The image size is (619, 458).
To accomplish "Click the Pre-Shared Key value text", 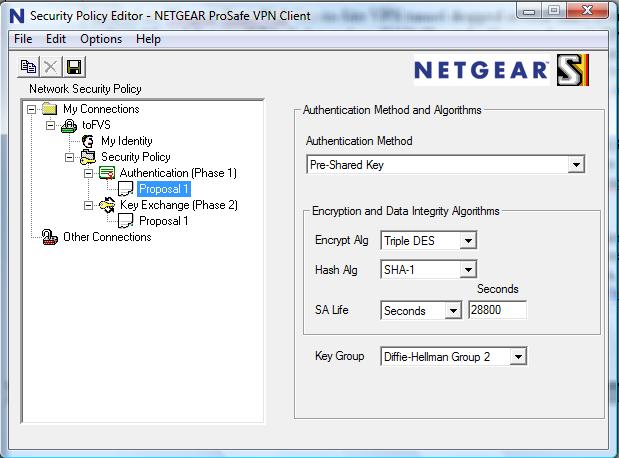I will click(347, 165).
